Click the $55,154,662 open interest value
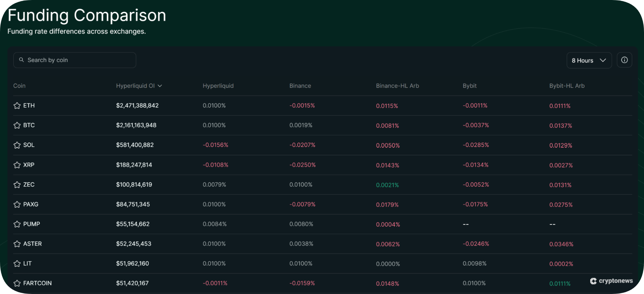Viewport: 644px width, 294px height. pyautogui.click(x=133, y=224)
